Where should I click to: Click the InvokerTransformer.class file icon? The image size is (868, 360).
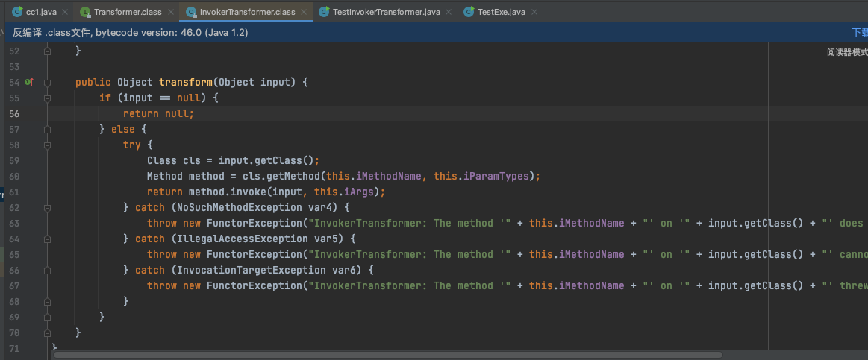tap(192, 12)
